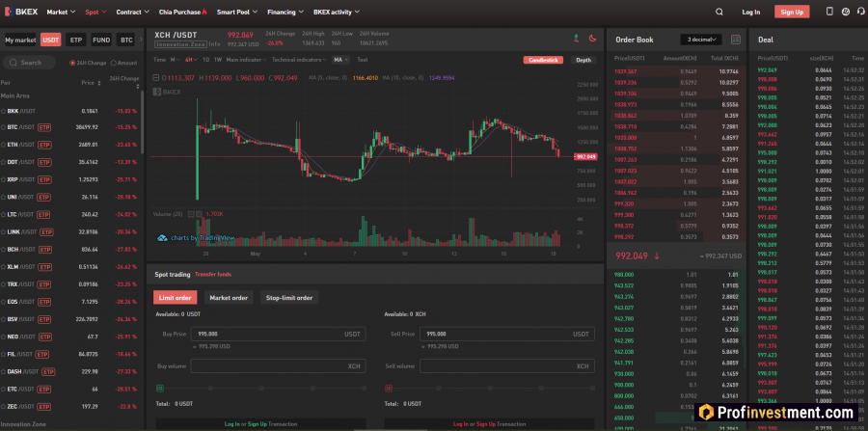Click the charts by TradingView link

coord(196,238)
